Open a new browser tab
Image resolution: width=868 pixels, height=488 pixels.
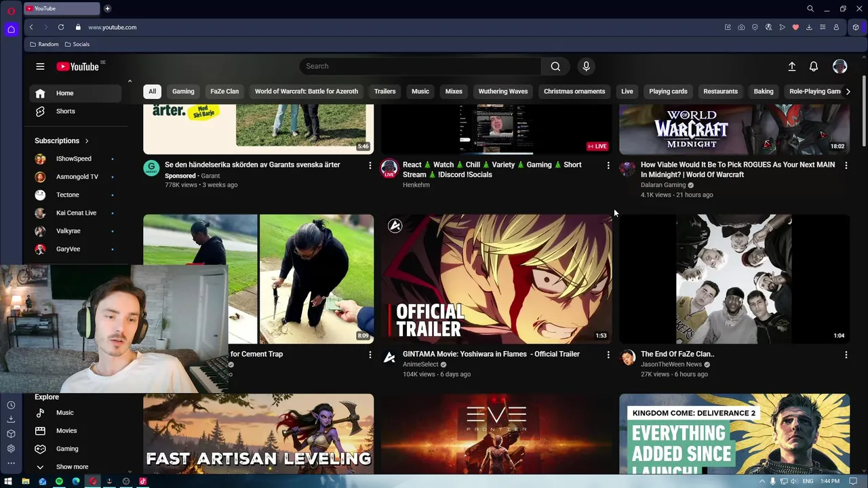point(107,9)
